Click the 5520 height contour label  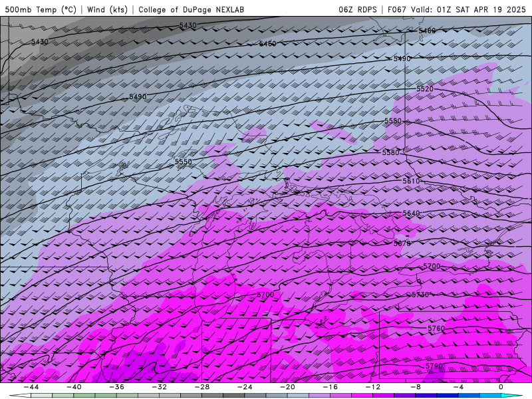click(425, 89)
